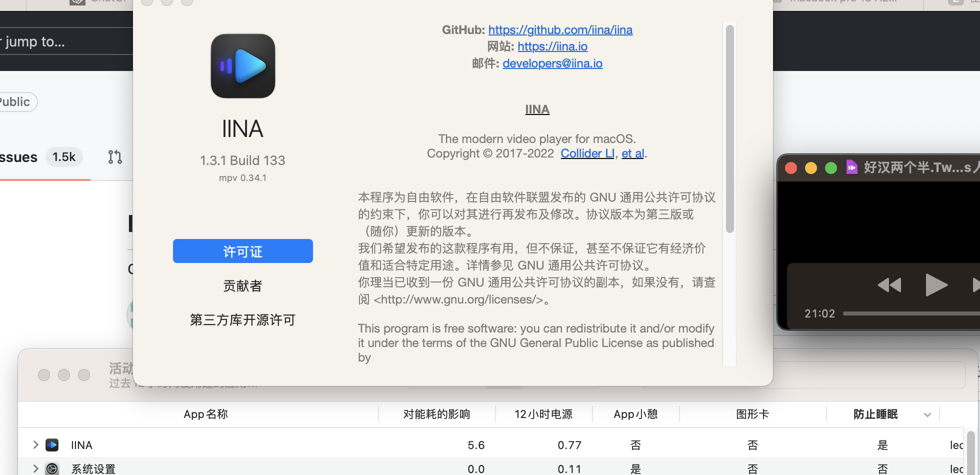Viewport: 980px width, 475px height.
Task: Sort by App 小憩 column header
Action: [x=635, y=414]
